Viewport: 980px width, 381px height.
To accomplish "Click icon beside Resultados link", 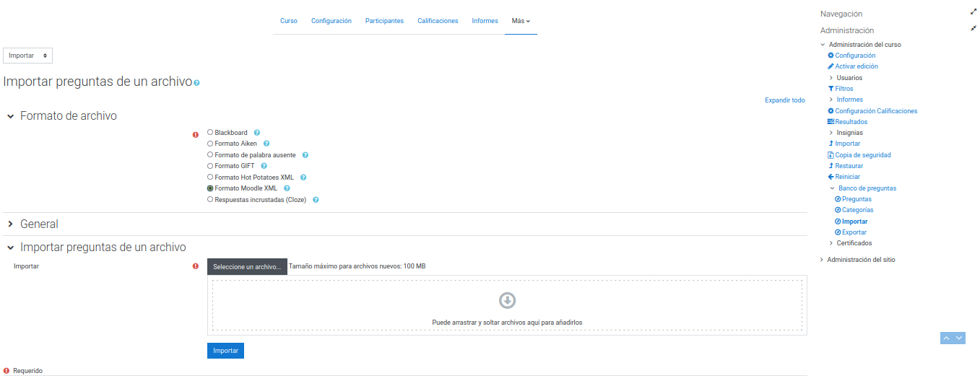I will click(831, 122).
